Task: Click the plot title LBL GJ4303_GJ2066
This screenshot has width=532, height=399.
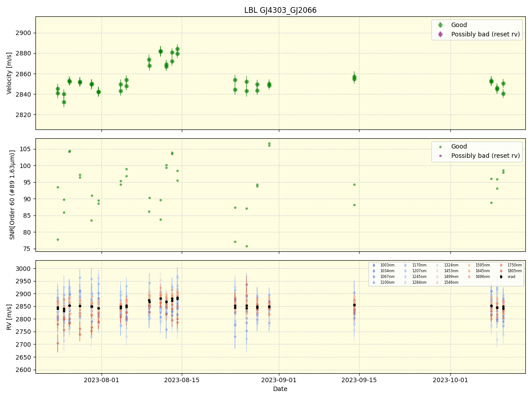Action: pyautogui.click(x=280, y=10)
